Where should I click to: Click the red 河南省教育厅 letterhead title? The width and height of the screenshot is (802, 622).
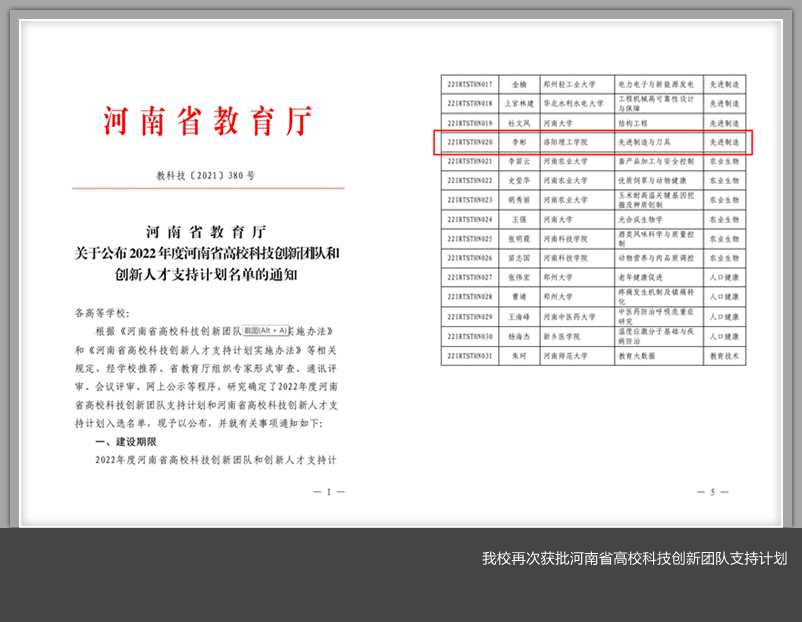208,120
